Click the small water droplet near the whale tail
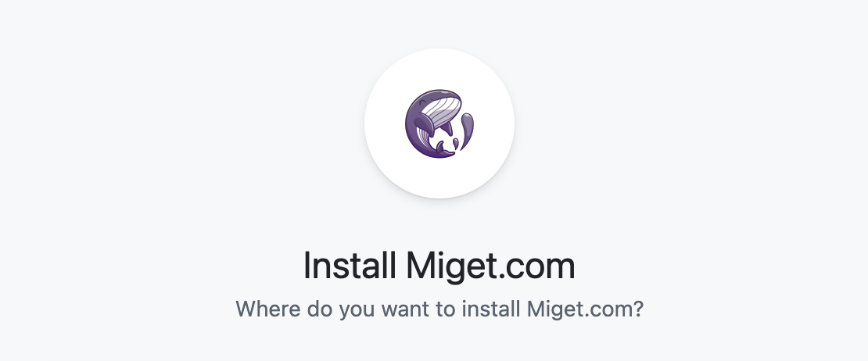This screenshot has height=361, width=868. 455,143
